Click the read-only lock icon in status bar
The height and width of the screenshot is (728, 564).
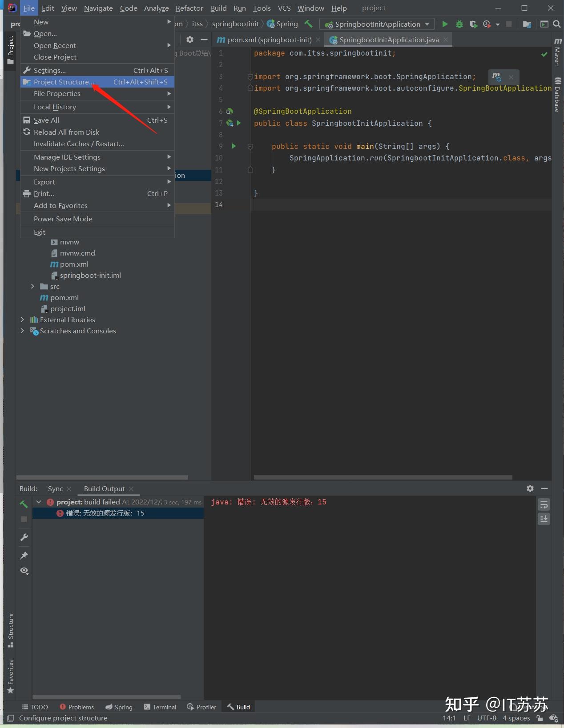540,718
